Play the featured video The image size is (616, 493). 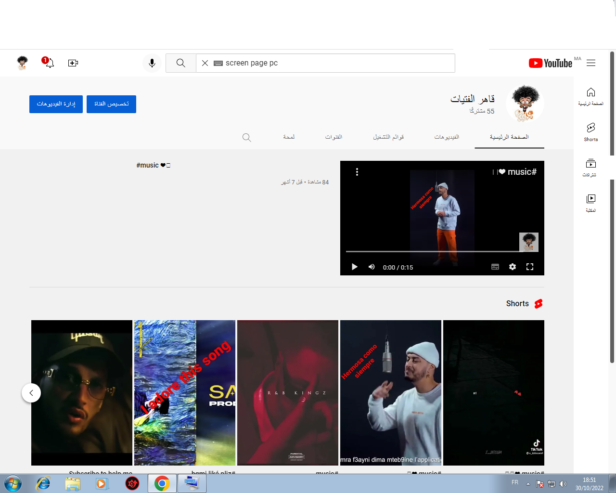[x=354, y=267]
